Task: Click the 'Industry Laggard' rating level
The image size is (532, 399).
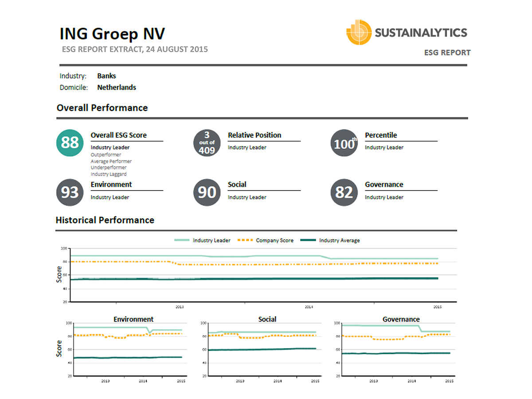Action: point(109,174)
